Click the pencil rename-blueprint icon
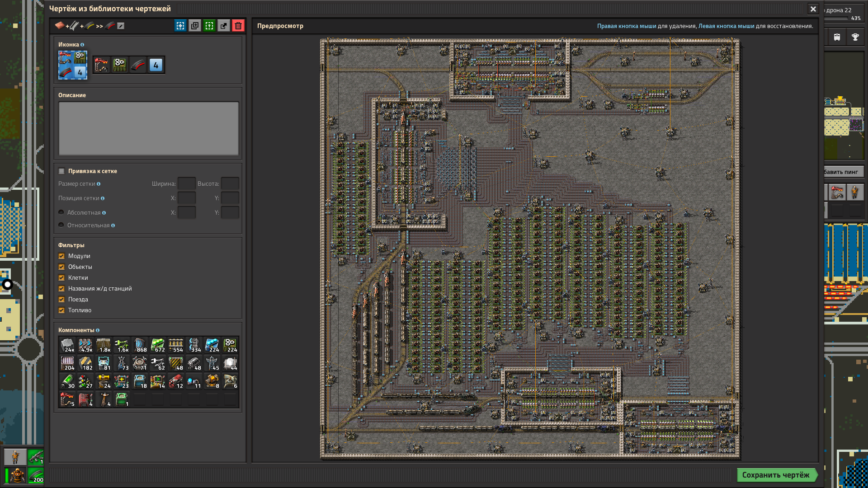Screen dimensions: 868x488 121,26
